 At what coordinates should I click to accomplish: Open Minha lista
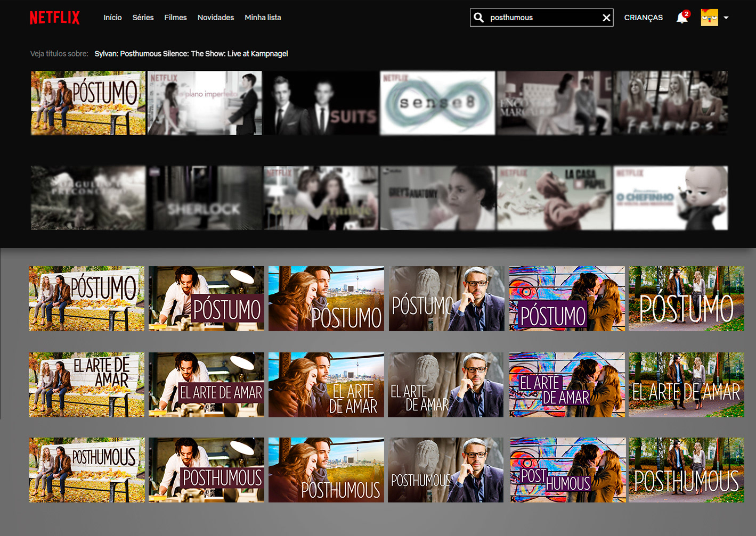pos(263,18)
